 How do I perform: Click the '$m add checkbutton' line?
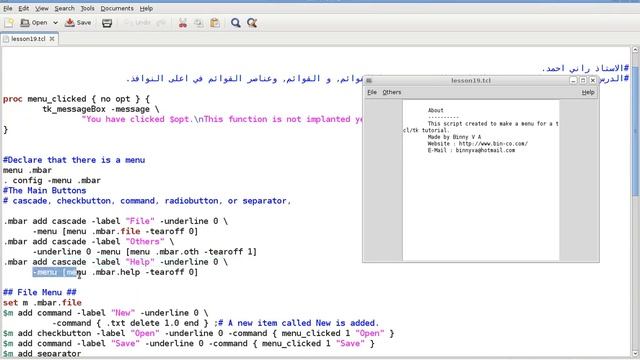tap(198, 333)
